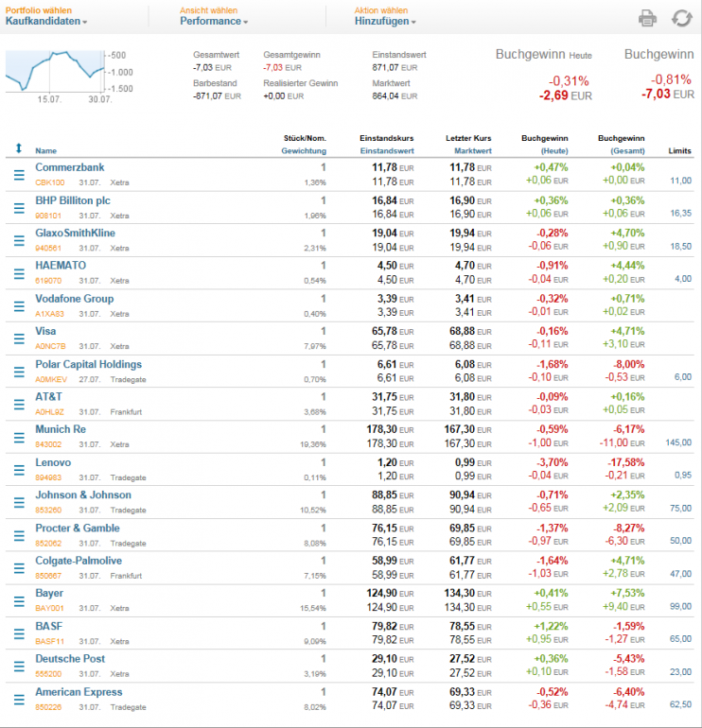Viewport: 702px width, 728px height.
Task: Open the row menu icon for Vodafone Group
Action: click(x=19, y=306)
